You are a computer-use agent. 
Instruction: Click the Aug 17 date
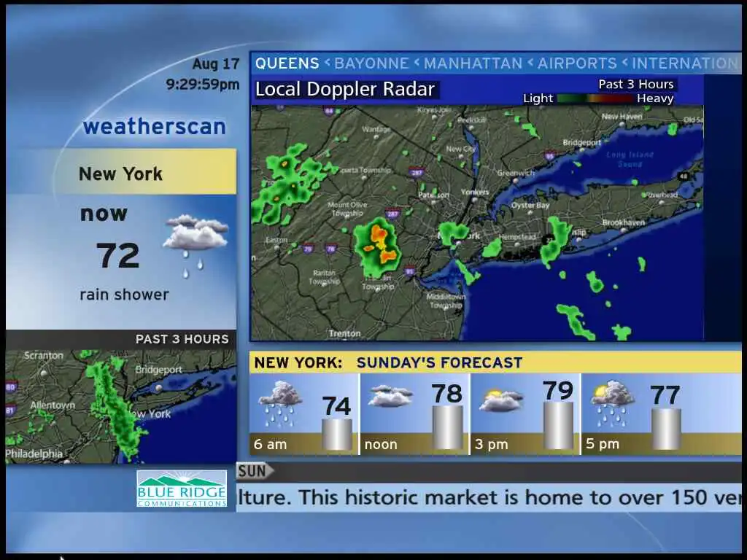[x=215, y=64]
